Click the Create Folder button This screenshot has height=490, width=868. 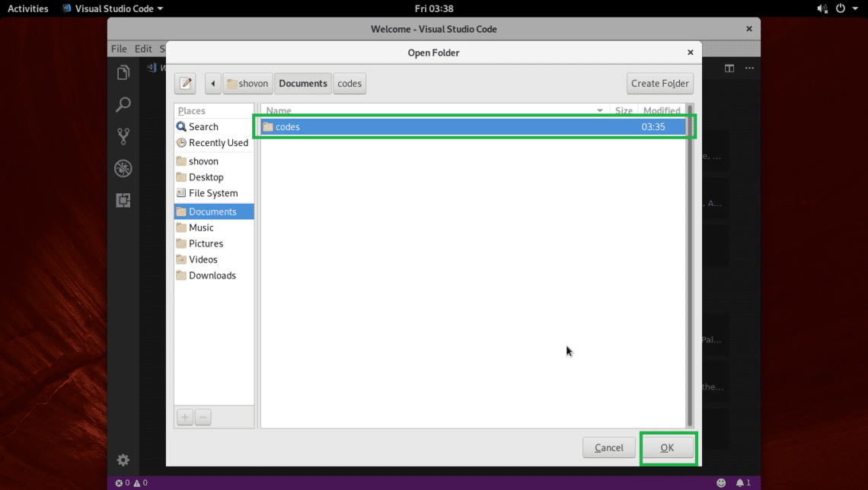click(x=659, y=84)
